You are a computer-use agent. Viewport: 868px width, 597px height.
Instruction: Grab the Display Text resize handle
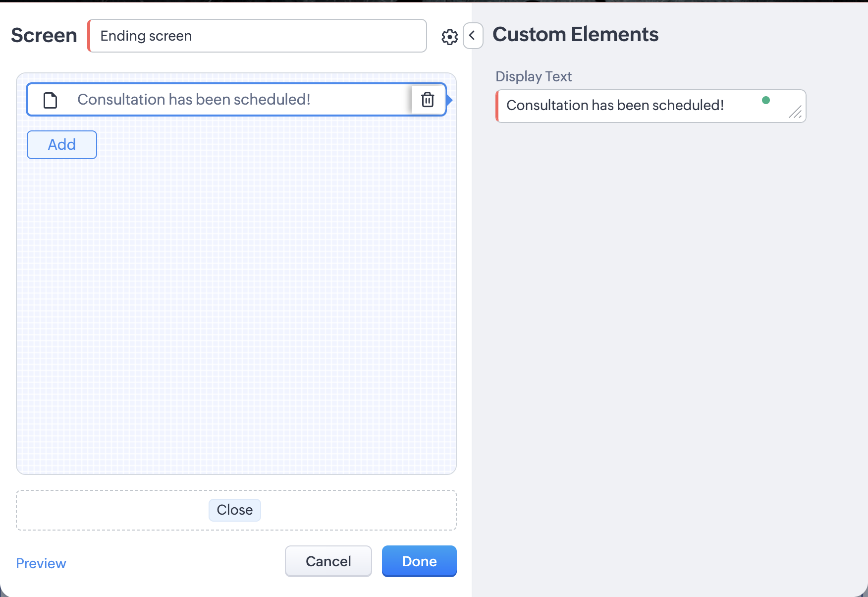tap(796, 113)
